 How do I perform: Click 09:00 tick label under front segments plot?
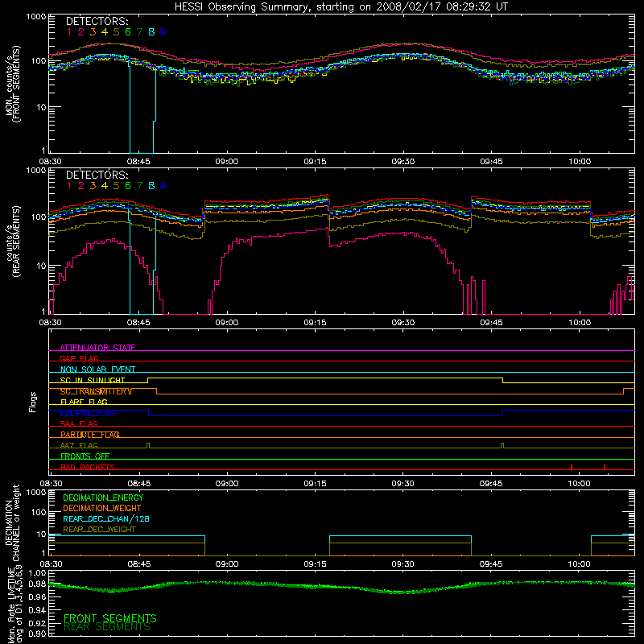click(227, 162)
